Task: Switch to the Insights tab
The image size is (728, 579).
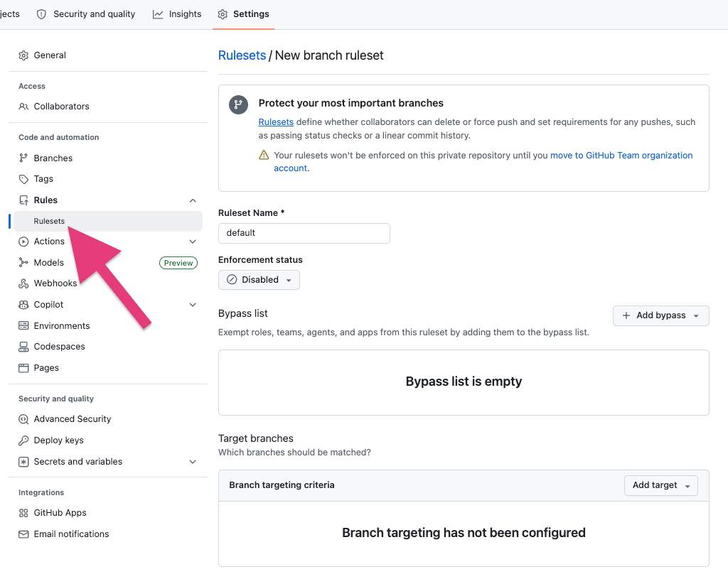Action: (177, 14)
